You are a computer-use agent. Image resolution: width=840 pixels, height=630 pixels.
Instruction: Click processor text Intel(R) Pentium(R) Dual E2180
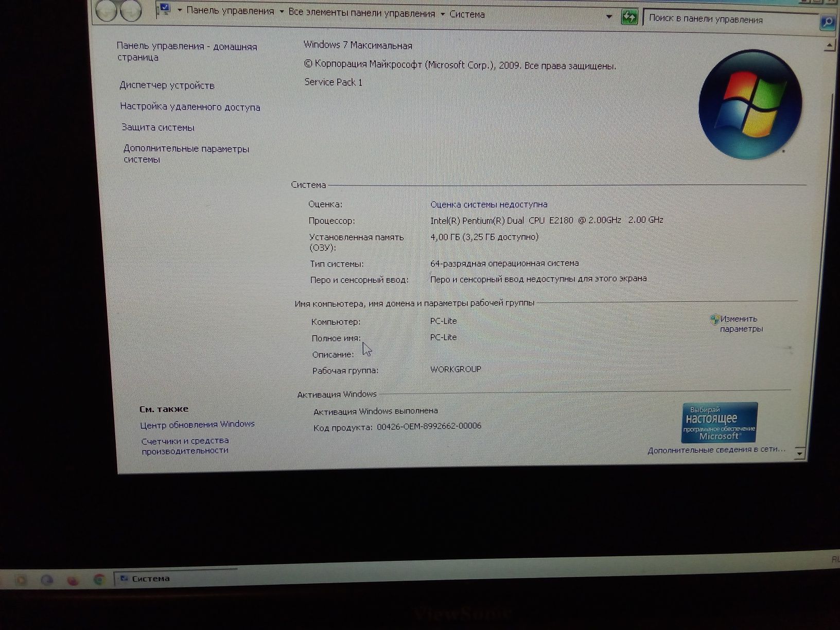547,220
